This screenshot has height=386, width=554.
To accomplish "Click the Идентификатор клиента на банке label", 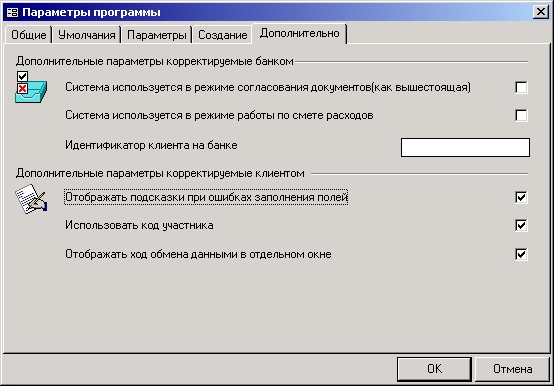I will [x=151, y=145].
